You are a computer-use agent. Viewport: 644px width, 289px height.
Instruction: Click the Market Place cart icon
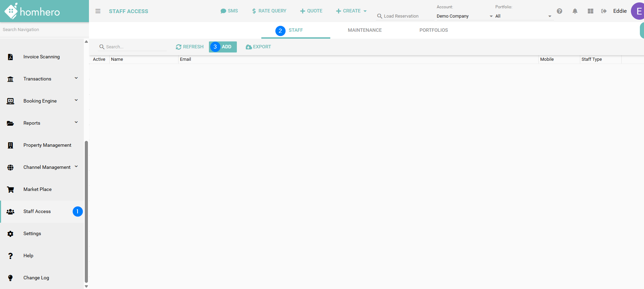(10, 190)
